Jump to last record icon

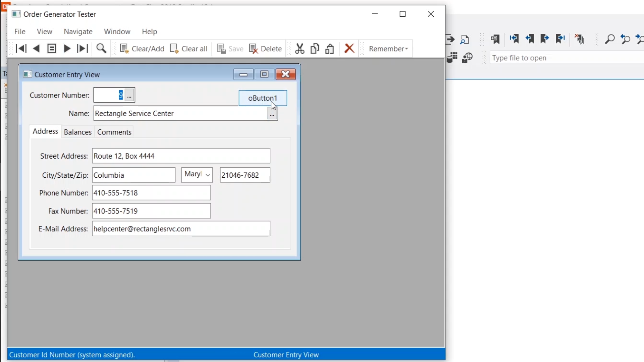click(x=82, y=49)
